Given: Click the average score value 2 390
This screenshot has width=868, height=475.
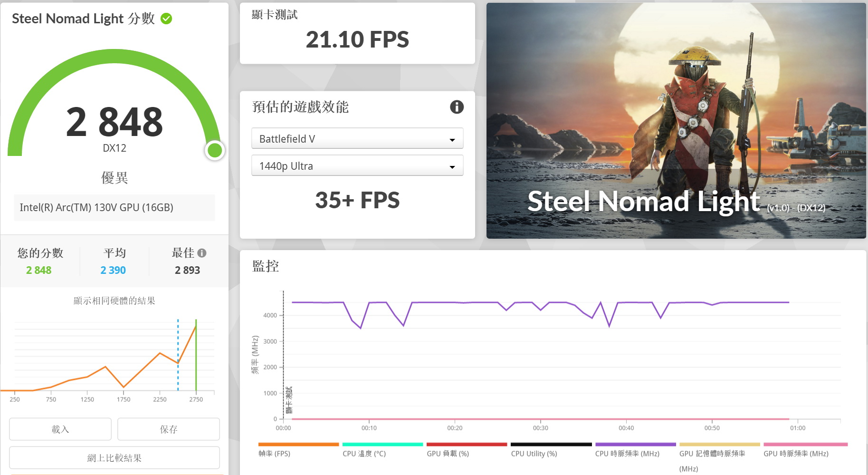Looking at the screenshot, I should pyautogui.click(x=113, y=270).
